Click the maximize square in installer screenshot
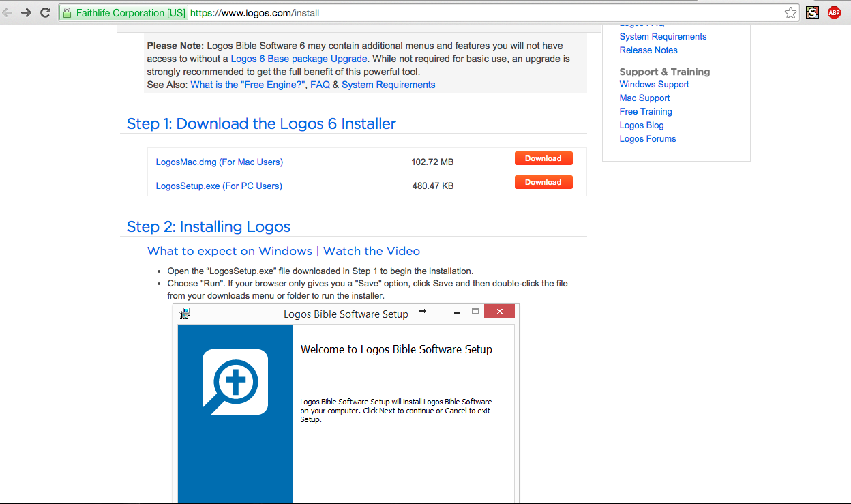Viewport: 851px width, 504px height. pos(475,311)
